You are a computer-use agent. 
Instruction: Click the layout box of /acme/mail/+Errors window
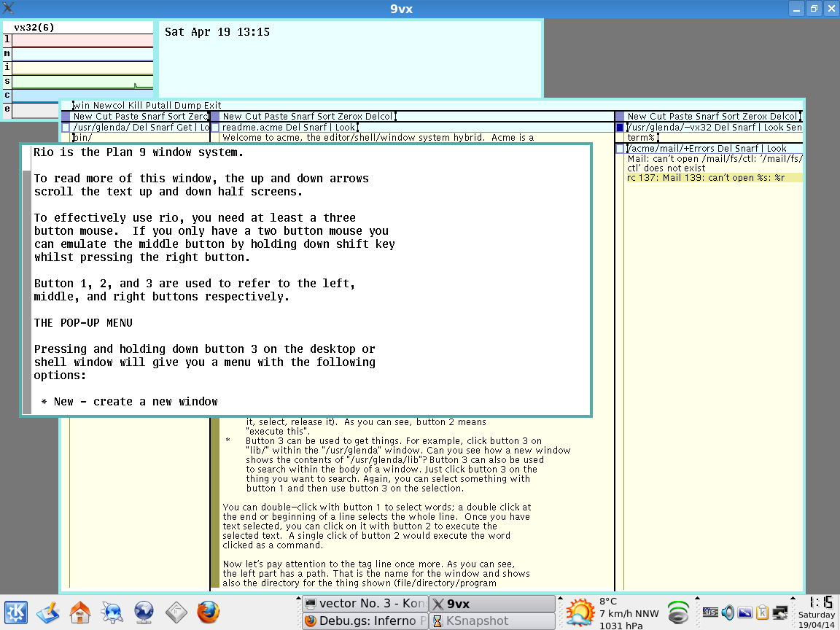pos(620,149)
